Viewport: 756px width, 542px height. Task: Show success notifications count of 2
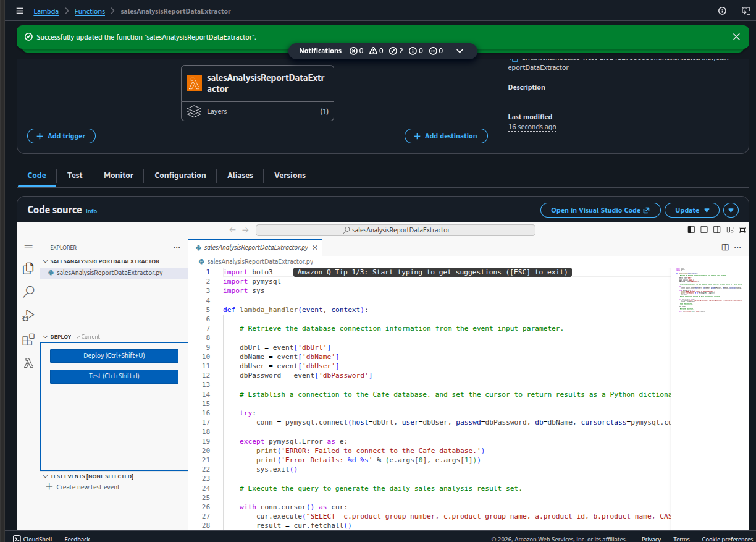coord(396,51)
